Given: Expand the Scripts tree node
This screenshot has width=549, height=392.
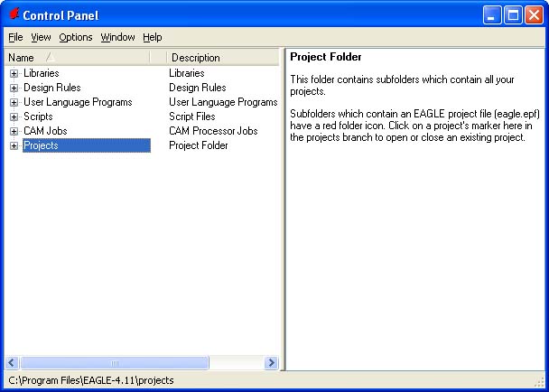Looking at the screenshot, I should [x=14, y=117].
